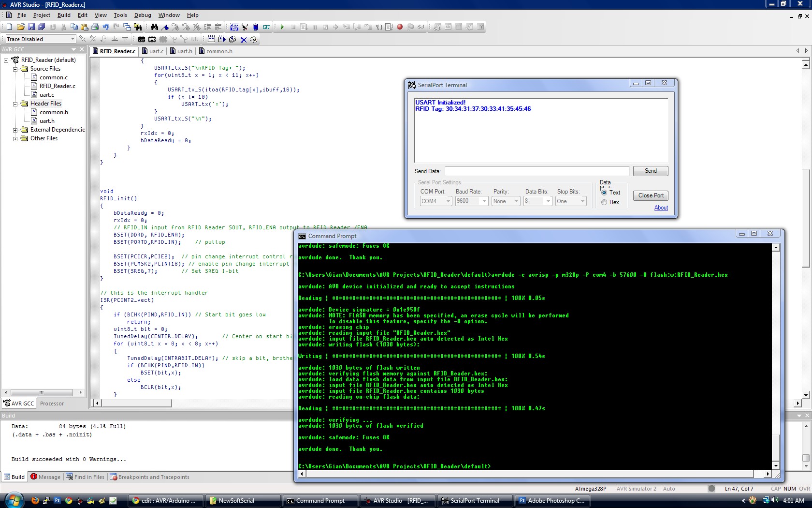Expand the External Dependencies tree node
Image resolution: width=812 pixels, height=508 pixels.
[15, 130]
